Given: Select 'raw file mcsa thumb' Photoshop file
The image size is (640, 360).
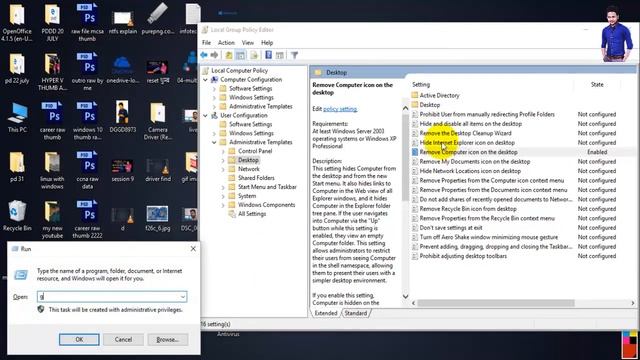Looking at the screenshot, I should tap(87, 22).
